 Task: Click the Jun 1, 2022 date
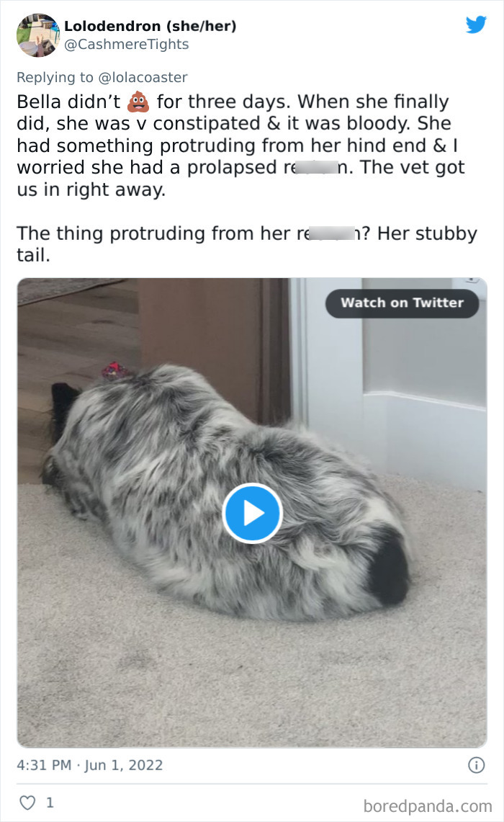(124, 765)
